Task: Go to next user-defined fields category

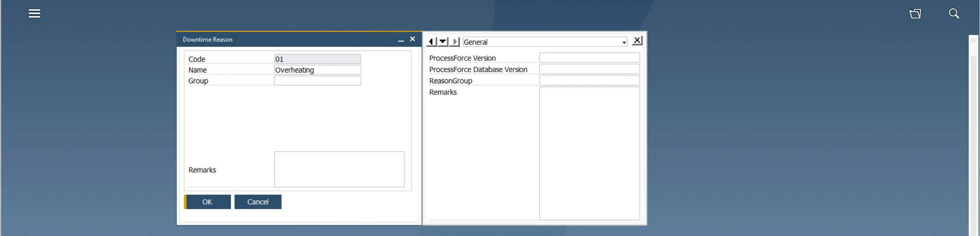Action: pos(455,42)
